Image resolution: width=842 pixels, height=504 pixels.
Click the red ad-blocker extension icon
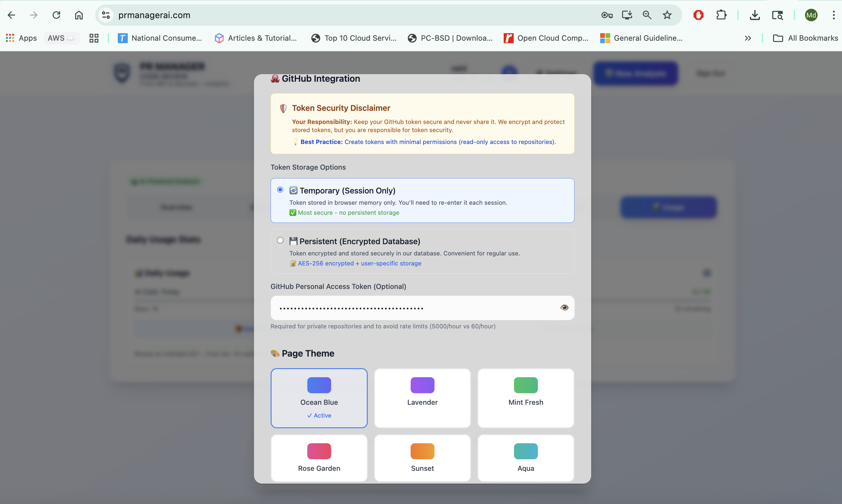coord(698,15)
